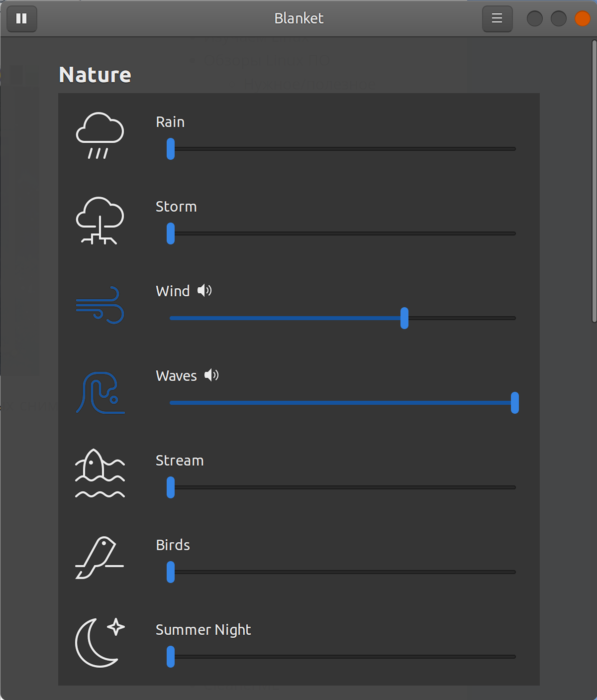Click the Birds volume slider handle
Viewport: 597px width, 700px height.
[171, 572]
